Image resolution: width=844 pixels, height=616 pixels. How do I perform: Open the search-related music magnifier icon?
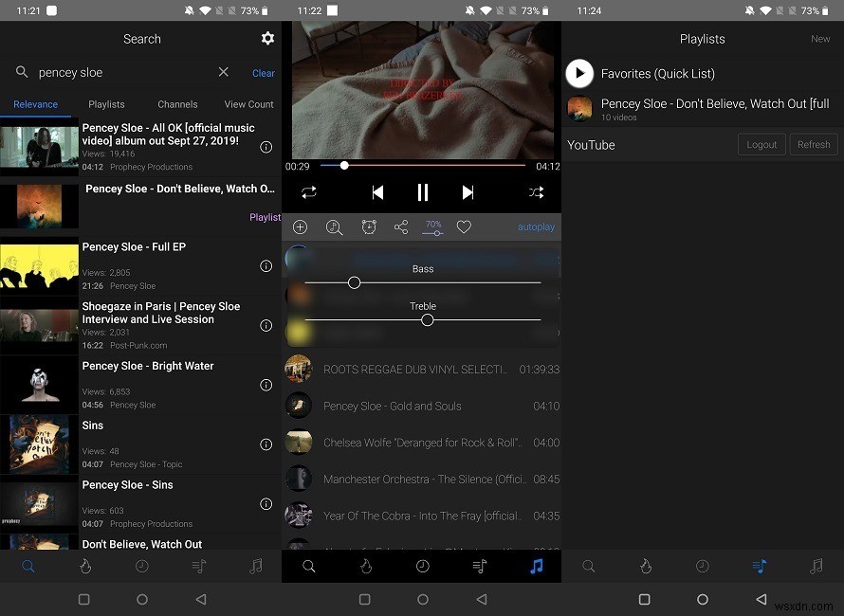334,227
